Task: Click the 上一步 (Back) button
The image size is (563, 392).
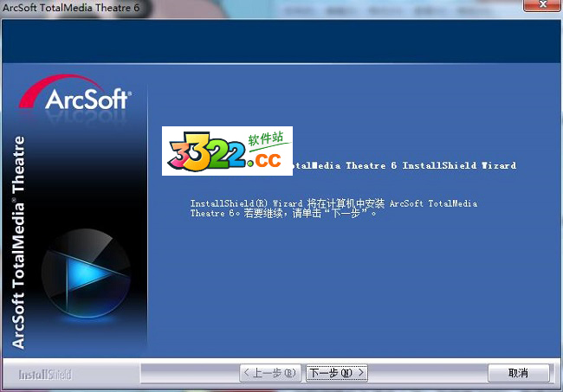Action: 270,373
